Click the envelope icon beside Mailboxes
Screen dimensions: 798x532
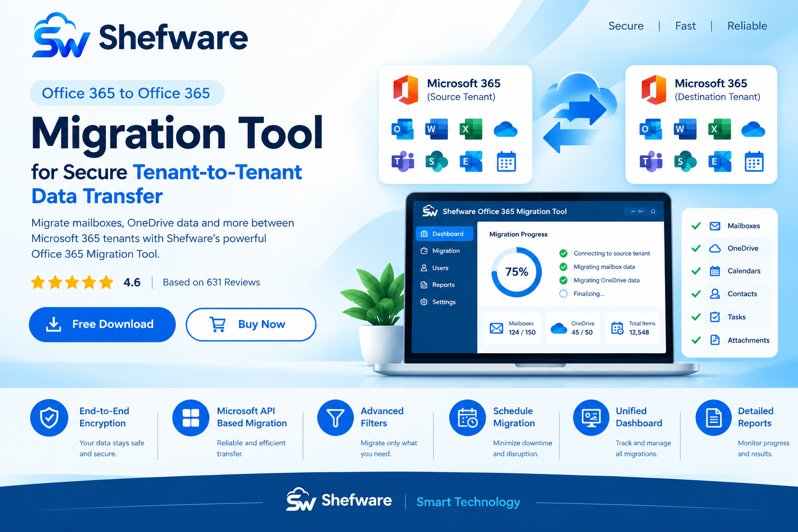pyautogui.click(x=715, y=226)
